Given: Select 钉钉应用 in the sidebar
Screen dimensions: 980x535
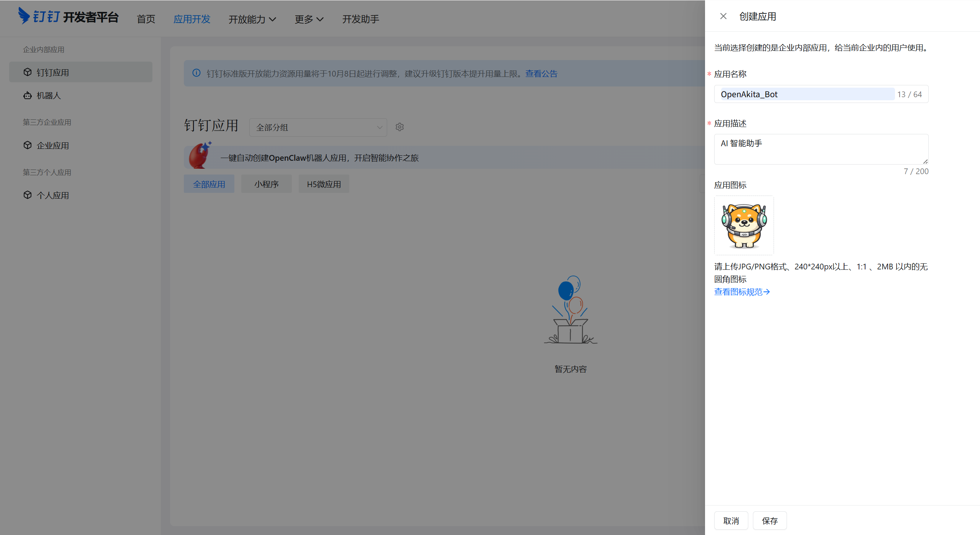Looking at the screenshot, I should pos(81,72).
